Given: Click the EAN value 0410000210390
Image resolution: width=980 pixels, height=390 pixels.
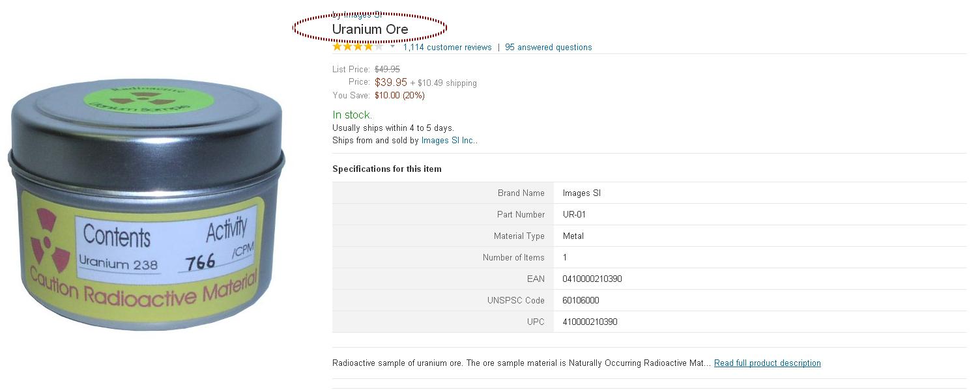Looking at the screenshot, I should [x=592, y=279].
